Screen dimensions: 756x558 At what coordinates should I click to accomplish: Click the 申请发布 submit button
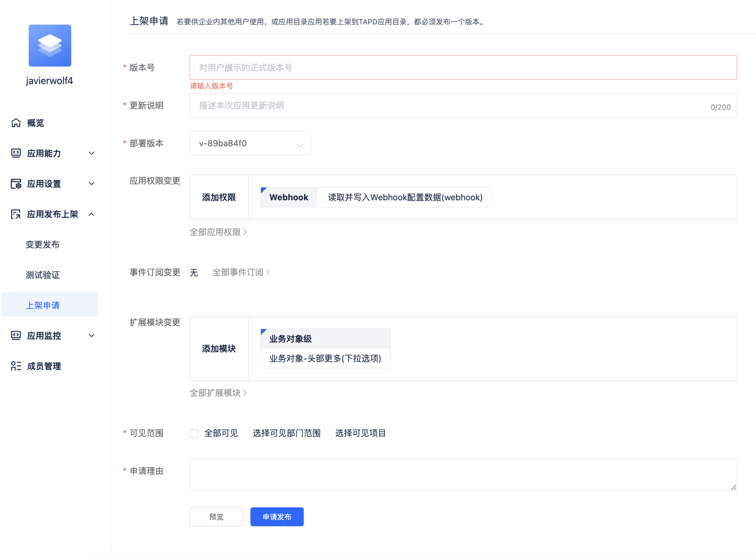(276, 516)
